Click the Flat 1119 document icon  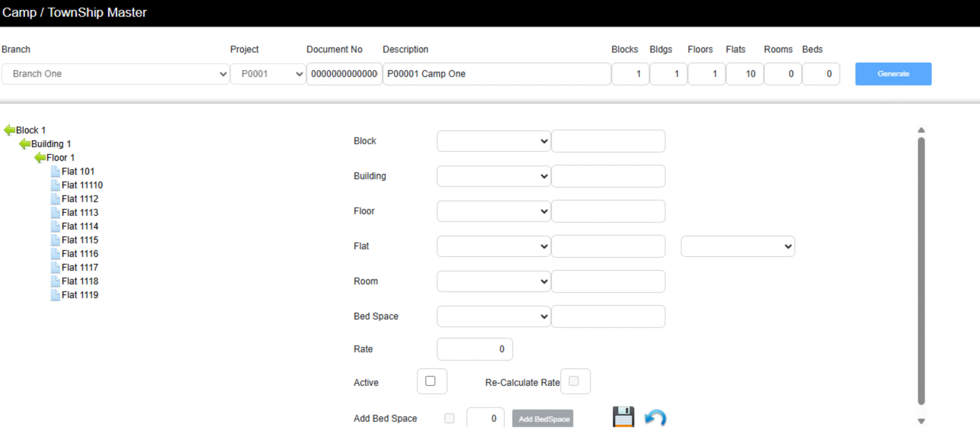coord(55,295)
